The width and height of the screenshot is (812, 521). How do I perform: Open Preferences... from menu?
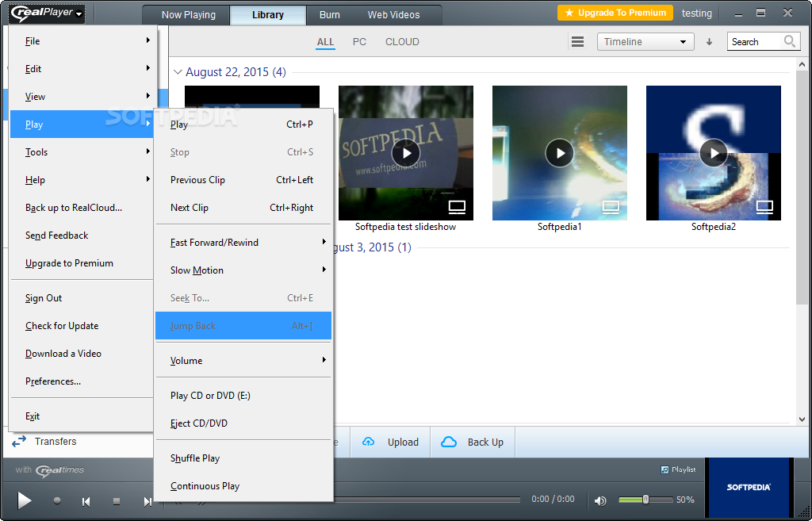point(82,381)
